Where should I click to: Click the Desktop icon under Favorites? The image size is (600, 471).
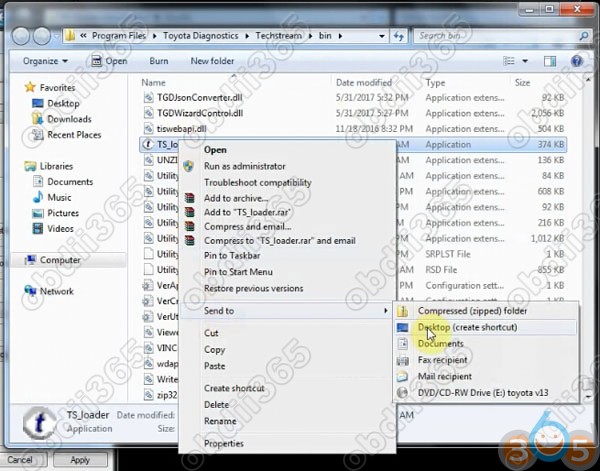38,103
